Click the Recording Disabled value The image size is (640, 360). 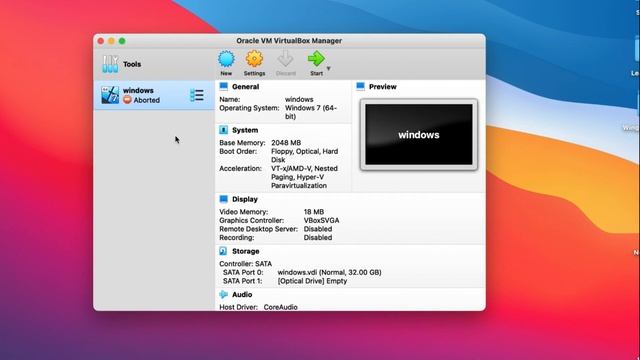tap(318, 237)
